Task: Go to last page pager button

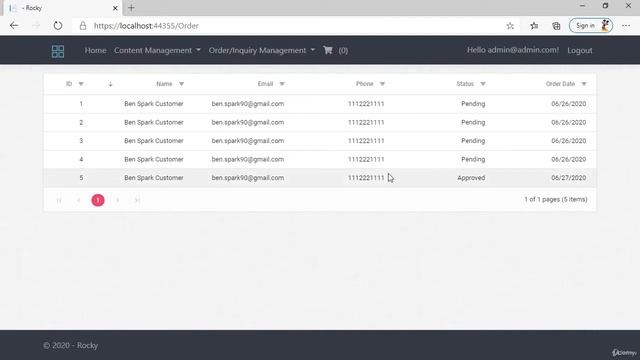Action: (x=137, y=200)
